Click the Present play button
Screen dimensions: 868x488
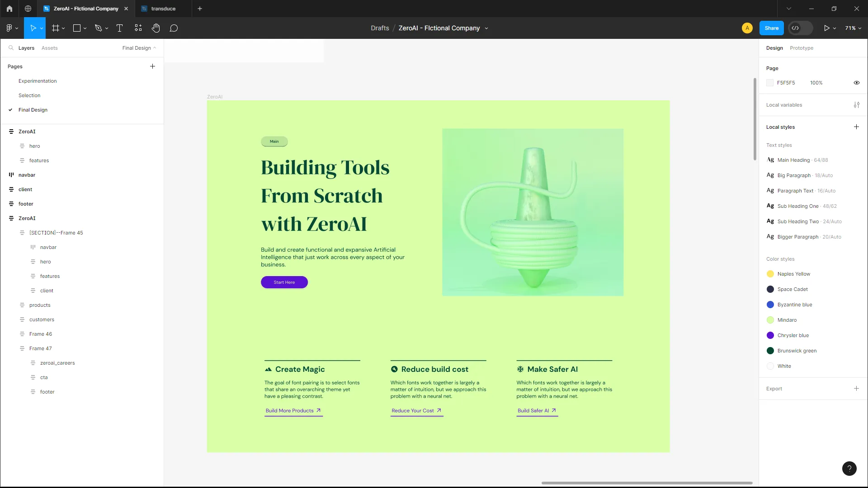click(x=826, y=28)
